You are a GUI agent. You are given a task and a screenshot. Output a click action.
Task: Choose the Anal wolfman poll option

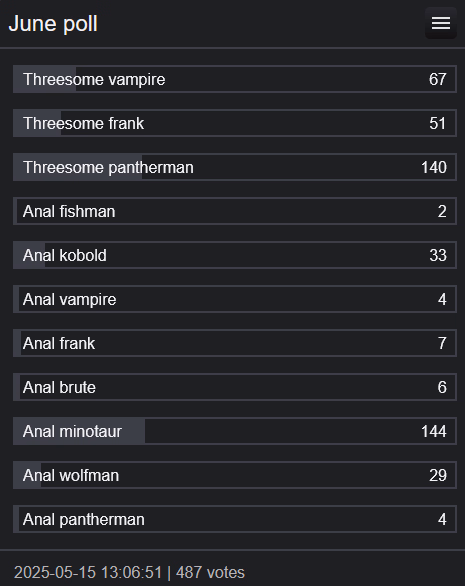(235, 475)
